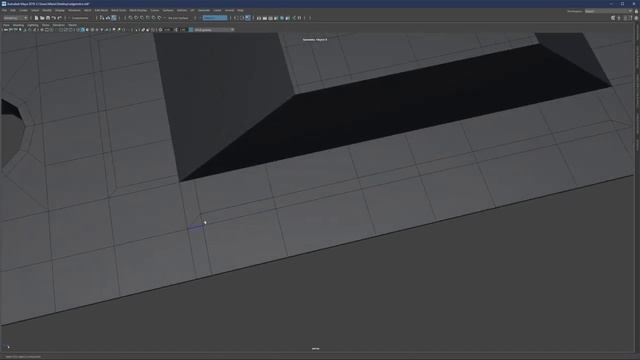The height and width of the screenshot is (360, 640).
Task: Toggle the view transform color management icon
Action: click(191, 30)
